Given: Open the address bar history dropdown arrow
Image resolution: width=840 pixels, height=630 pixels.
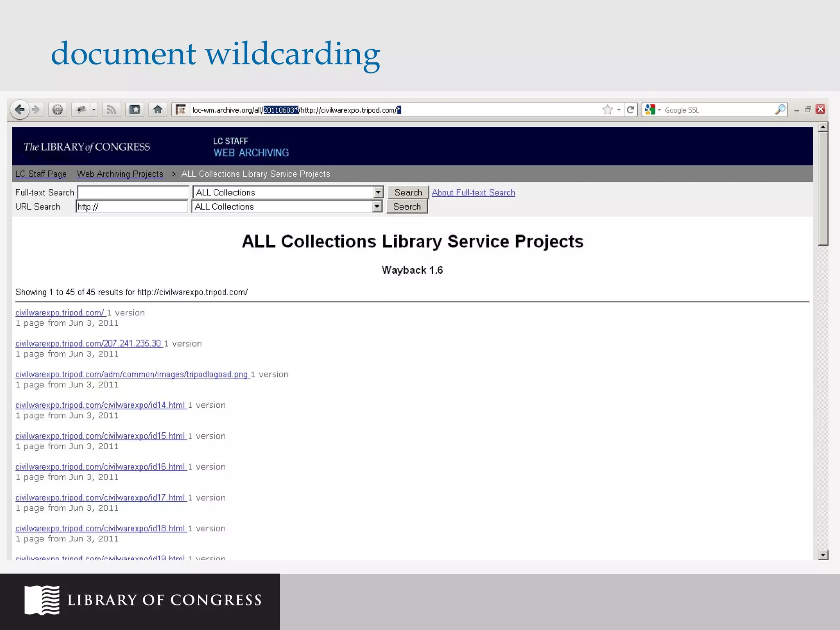Looking at the screenshot, I should 619,110.
